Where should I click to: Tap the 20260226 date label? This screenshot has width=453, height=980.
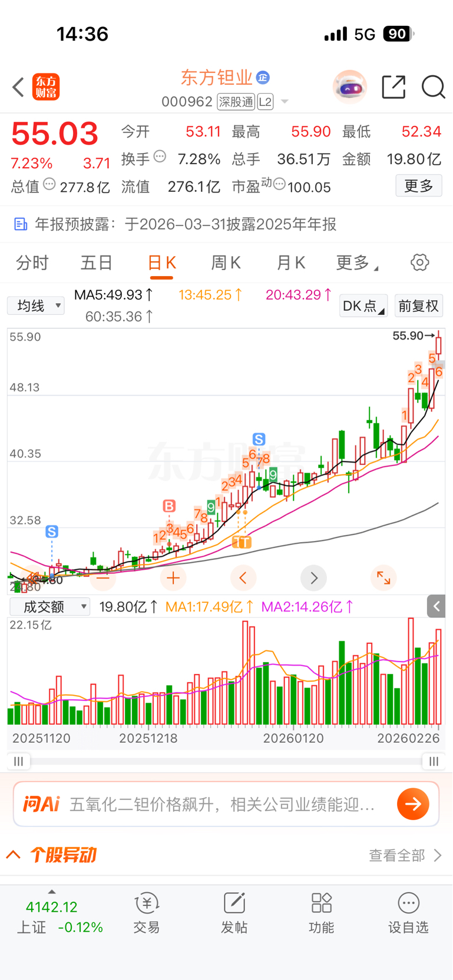coord(408,738)
